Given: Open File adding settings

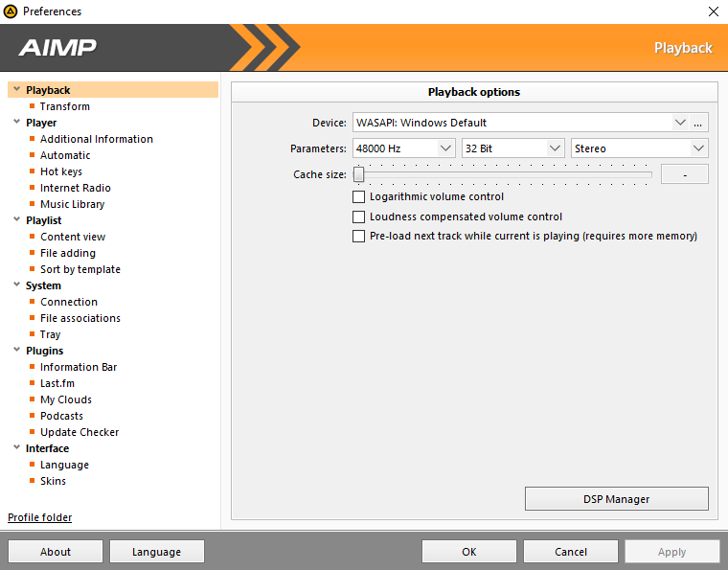Looking at the screenshot, I should pyautogui.click(x=68, y=253).
